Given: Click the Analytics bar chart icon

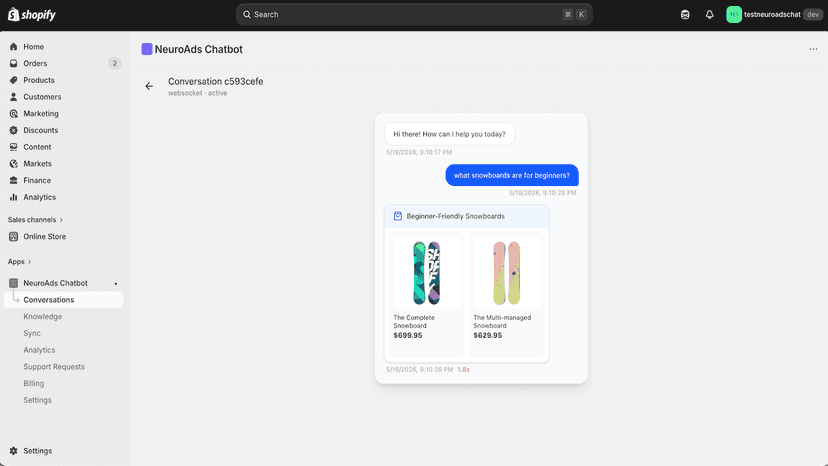Looking at the screenshot, I should (x=14, y=197).
